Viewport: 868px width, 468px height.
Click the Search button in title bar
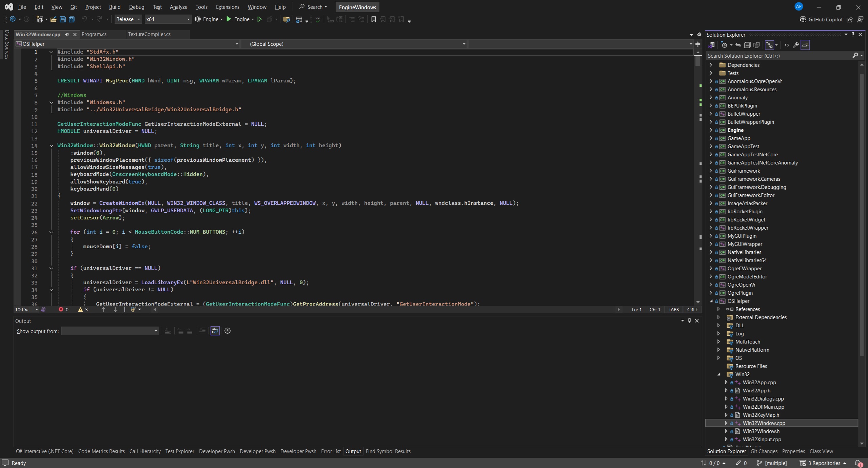point(313,7)
